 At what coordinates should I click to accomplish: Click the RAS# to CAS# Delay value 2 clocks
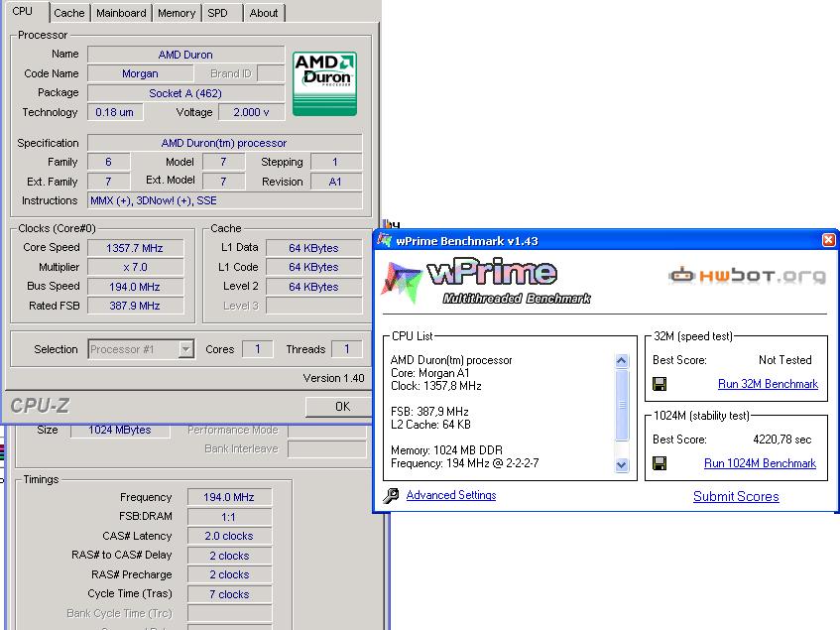229,556
